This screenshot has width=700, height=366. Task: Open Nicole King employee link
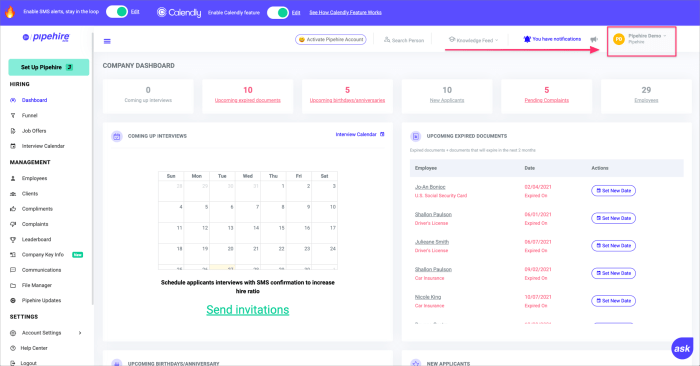tap(428, 297)
